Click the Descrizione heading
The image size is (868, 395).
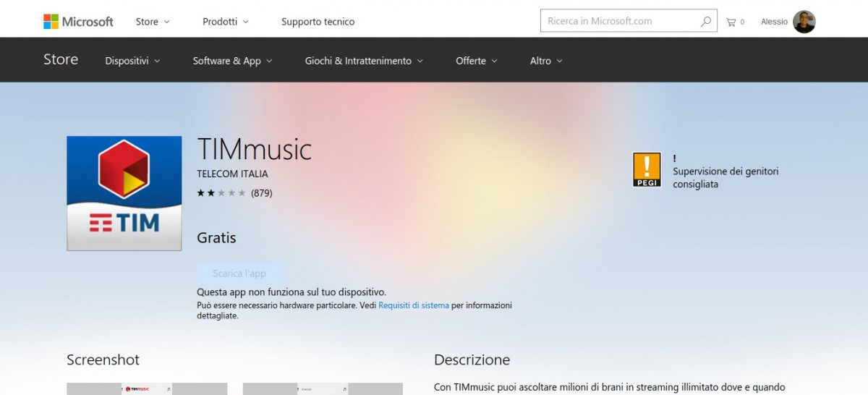[472, 360]
